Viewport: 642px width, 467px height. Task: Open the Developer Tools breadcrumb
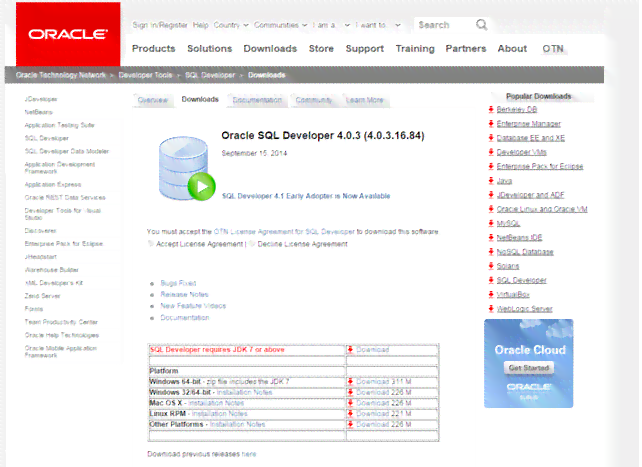145,75
